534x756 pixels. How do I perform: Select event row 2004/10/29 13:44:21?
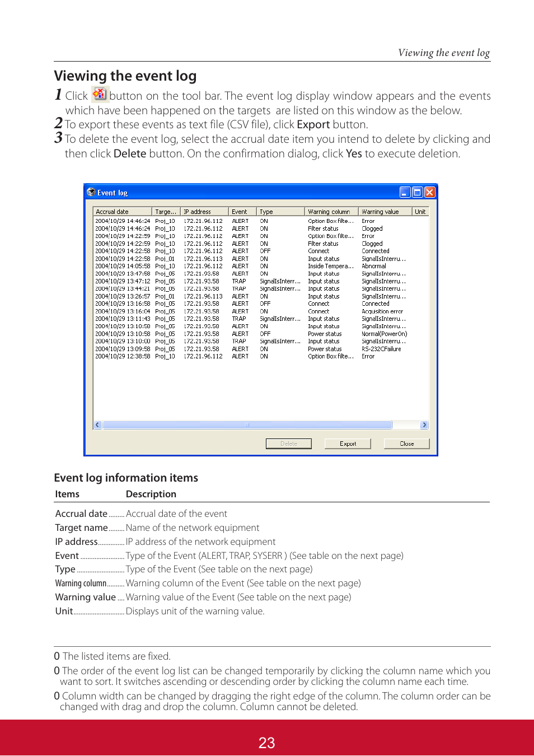pyautogui.click(x=261, y=289)
